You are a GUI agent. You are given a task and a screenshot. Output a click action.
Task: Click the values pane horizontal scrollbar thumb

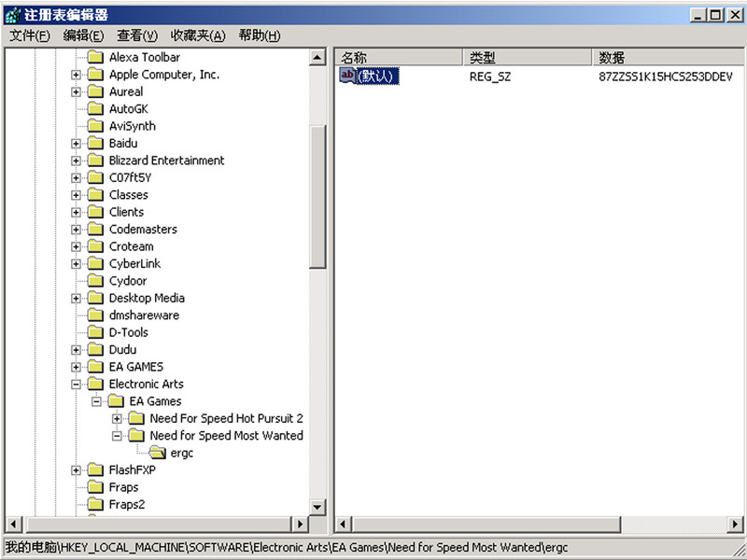coord(486,525)
